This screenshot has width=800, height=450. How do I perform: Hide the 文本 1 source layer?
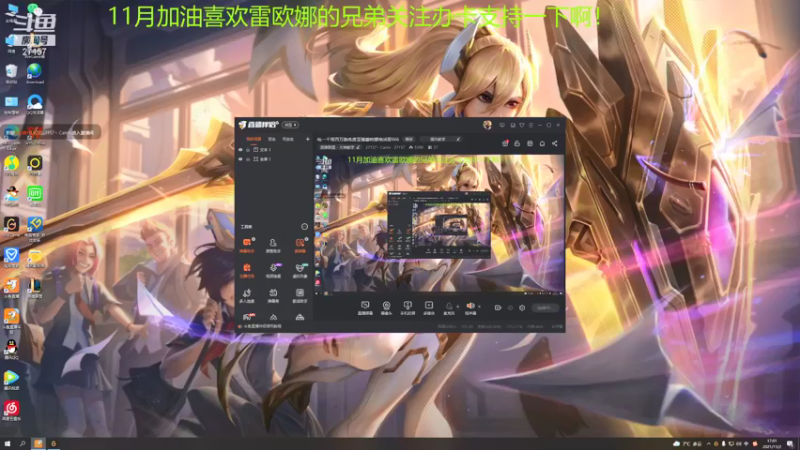point(240,150)
